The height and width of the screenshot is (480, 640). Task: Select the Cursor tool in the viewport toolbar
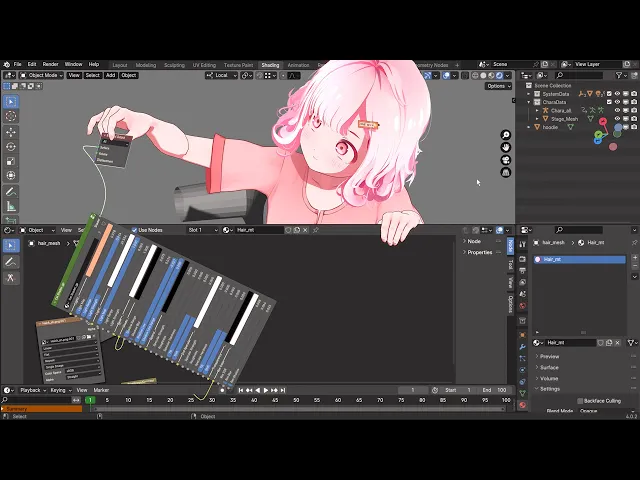coord(11,116)
